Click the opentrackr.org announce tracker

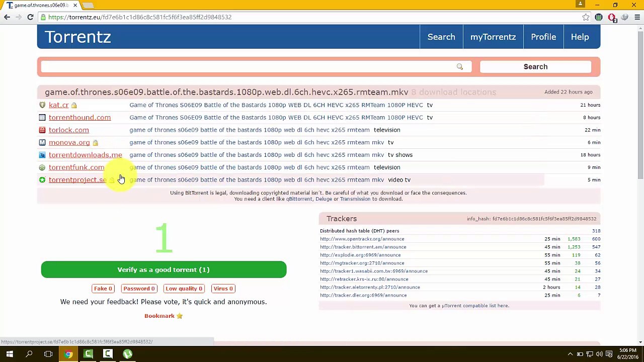362,239
